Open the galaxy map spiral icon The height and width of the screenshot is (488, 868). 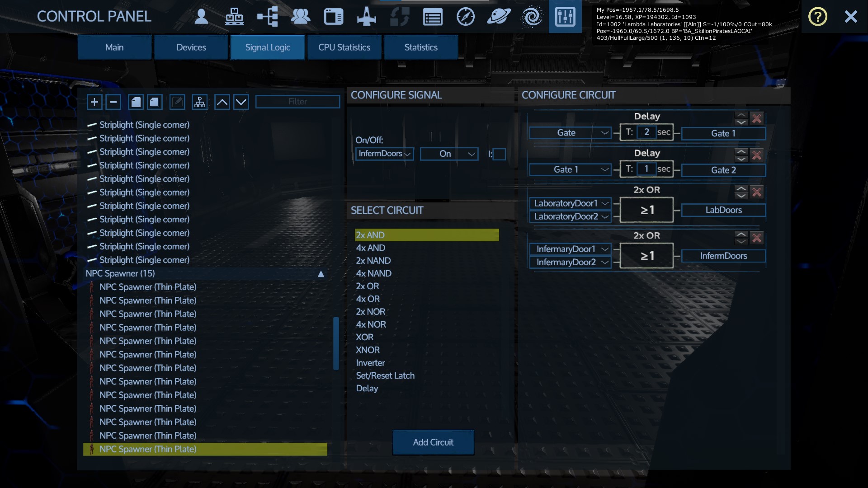tap(532, 17)
